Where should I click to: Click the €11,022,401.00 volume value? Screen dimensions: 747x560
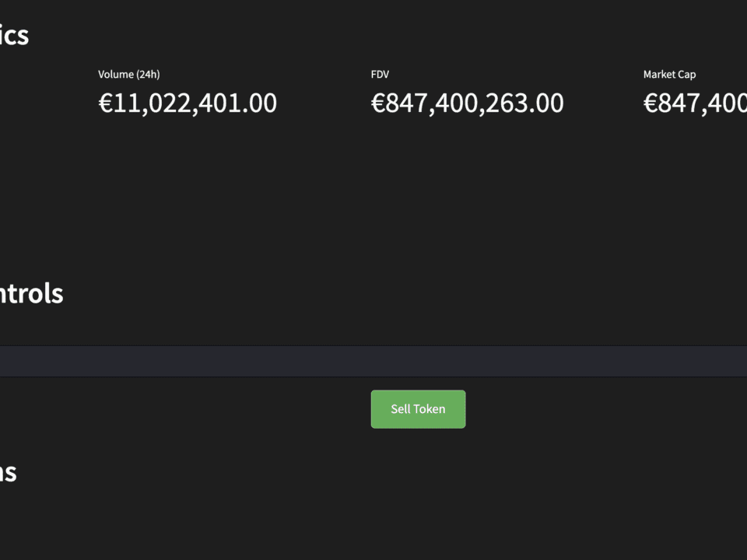pos(188,103)
